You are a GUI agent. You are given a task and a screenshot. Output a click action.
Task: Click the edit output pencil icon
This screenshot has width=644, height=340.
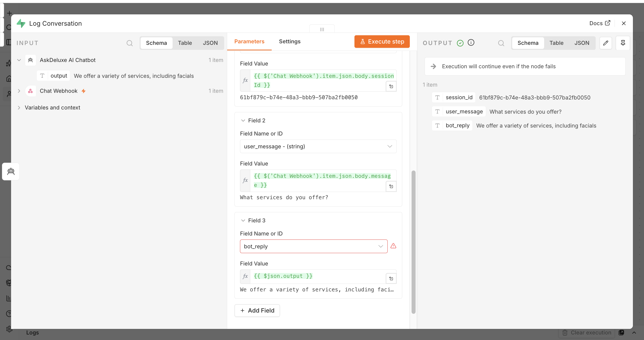coord(606,43)
